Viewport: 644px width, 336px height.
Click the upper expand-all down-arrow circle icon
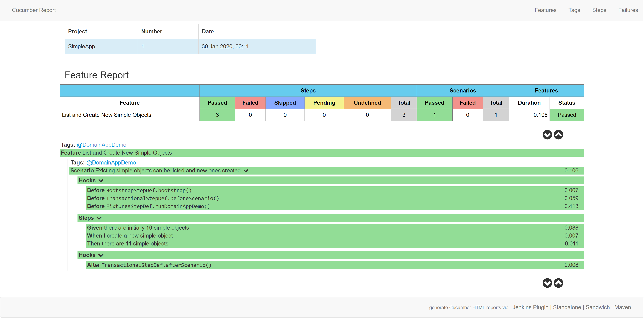(547, 135)
